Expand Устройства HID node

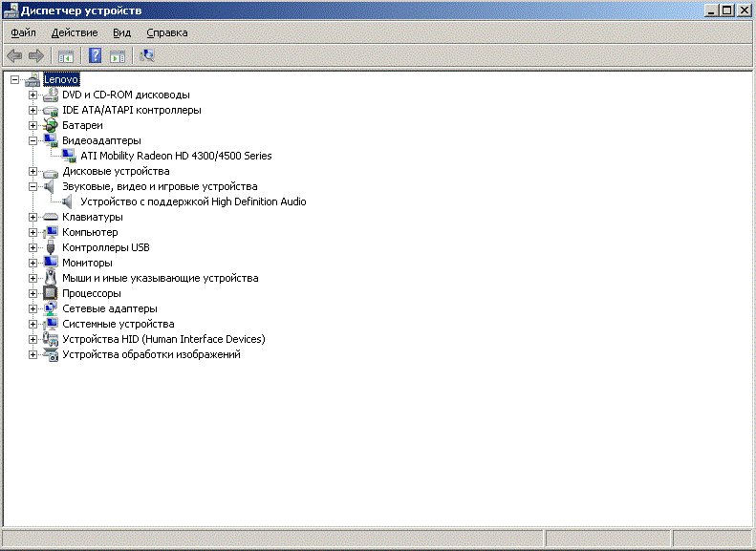click(32, 339)
